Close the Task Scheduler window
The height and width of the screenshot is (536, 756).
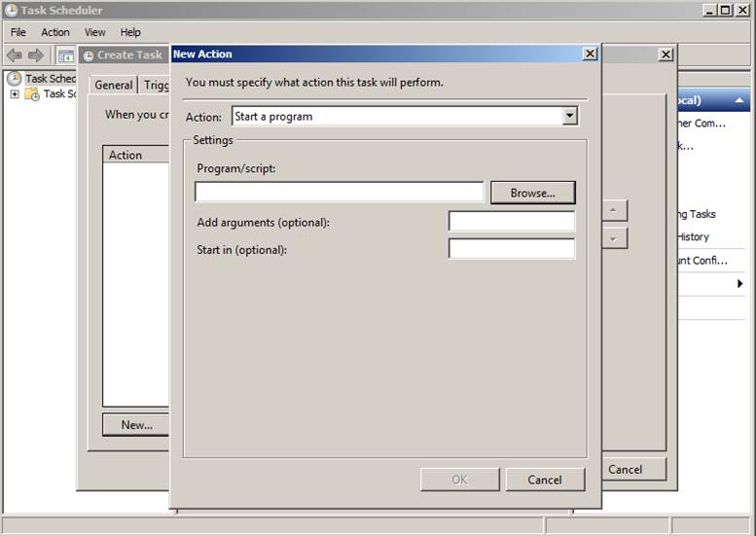point(742,10)
